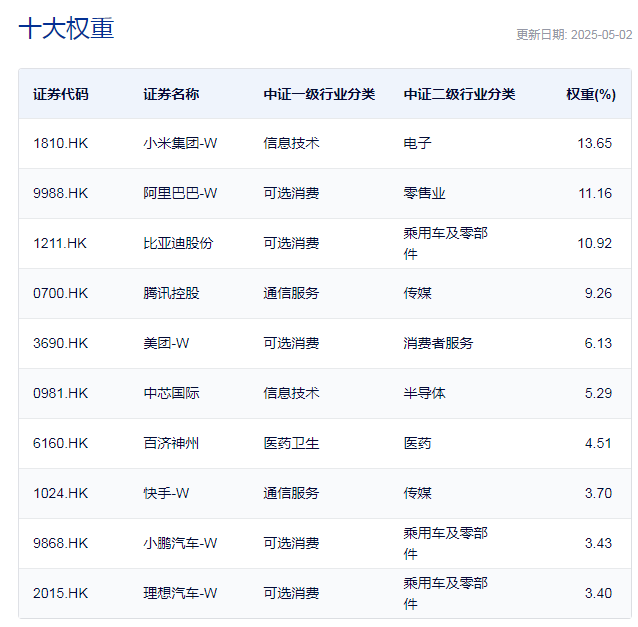This screenshot has height=627, width=638.
Task: Click 医药 second-level cell in 百济神州 row
Action: pos(417,443)
